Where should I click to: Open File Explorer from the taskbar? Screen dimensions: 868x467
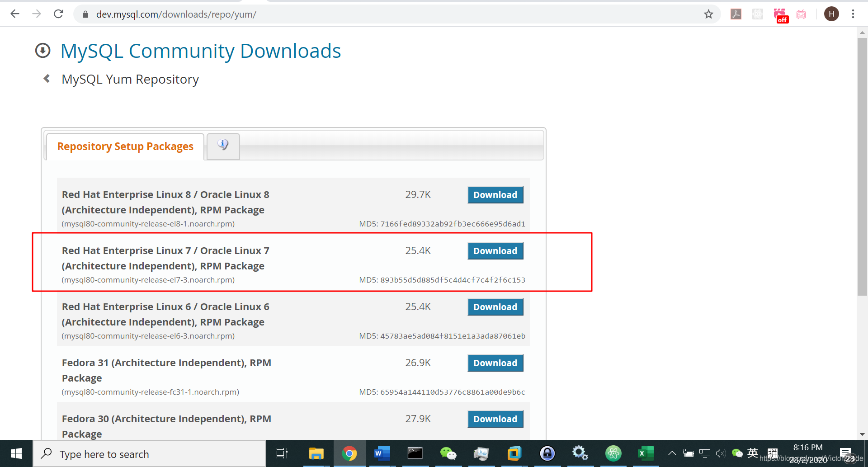pyautogui.click(x=316, y=453)
